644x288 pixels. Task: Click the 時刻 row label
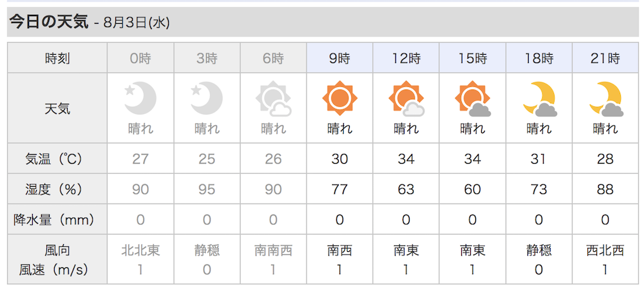[57, 59]
